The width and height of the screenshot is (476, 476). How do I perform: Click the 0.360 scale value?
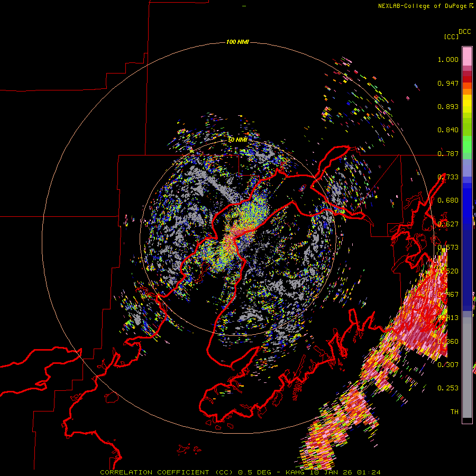(448, 341)
